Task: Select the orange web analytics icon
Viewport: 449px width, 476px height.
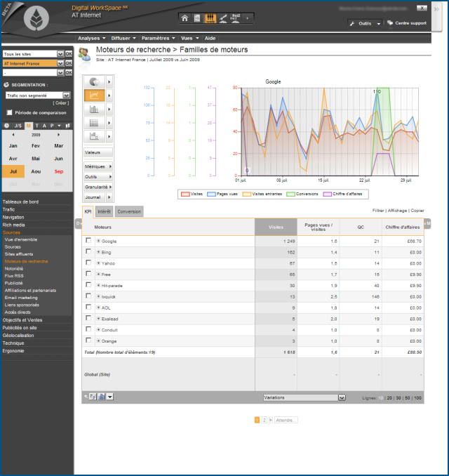Action: click(x=210, y=18)
